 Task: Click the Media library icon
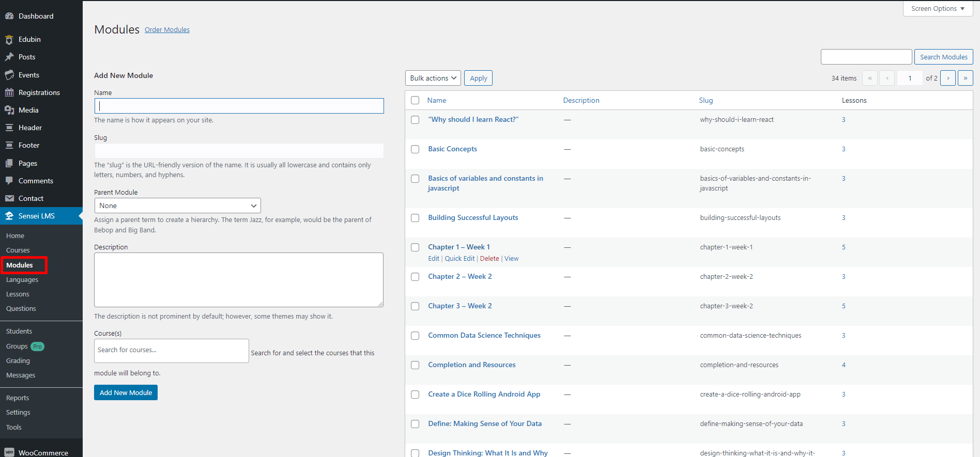9,110
